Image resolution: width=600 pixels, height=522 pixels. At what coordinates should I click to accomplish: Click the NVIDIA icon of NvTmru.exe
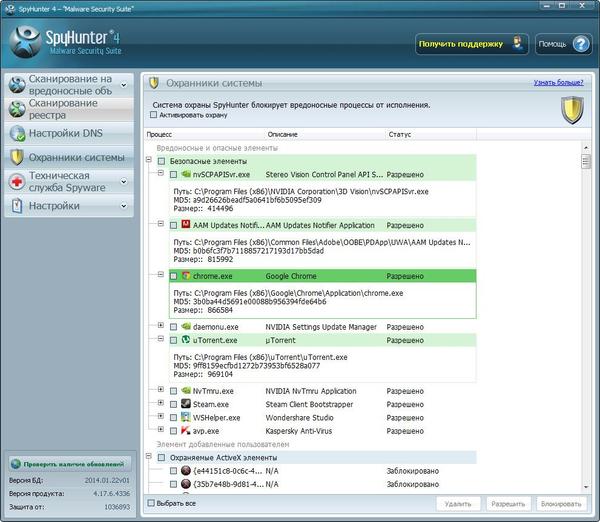click(186, 390)
